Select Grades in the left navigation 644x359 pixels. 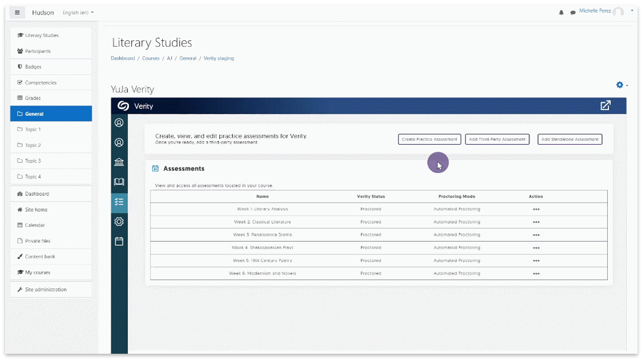[x=33, y=98]
